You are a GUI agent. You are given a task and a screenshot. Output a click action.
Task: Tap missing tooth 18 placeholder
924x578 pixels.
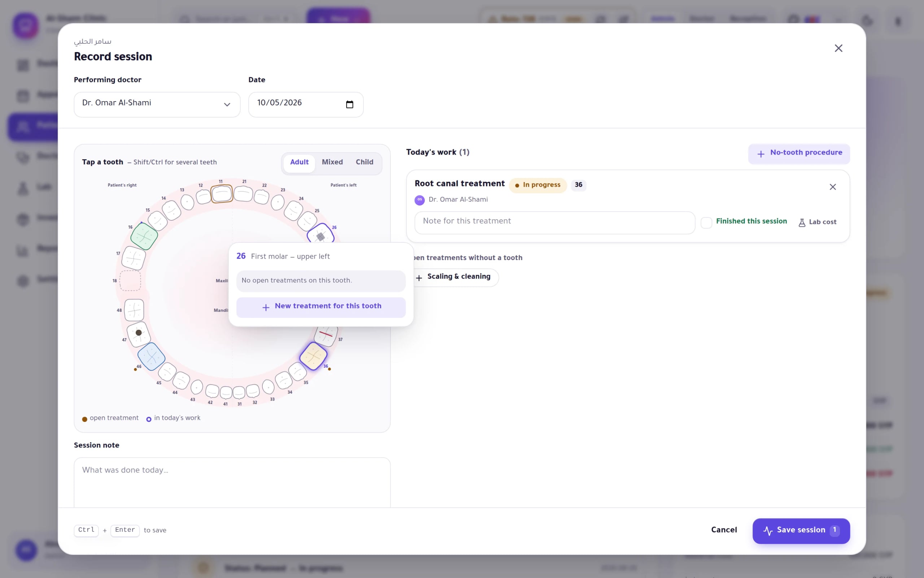tap(130, 281)
